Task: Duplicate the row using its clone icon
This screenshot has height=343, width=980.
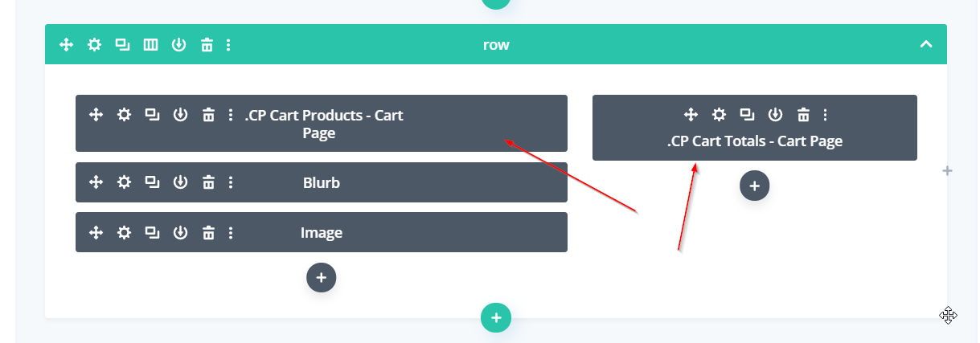Action: pos(122,45)
